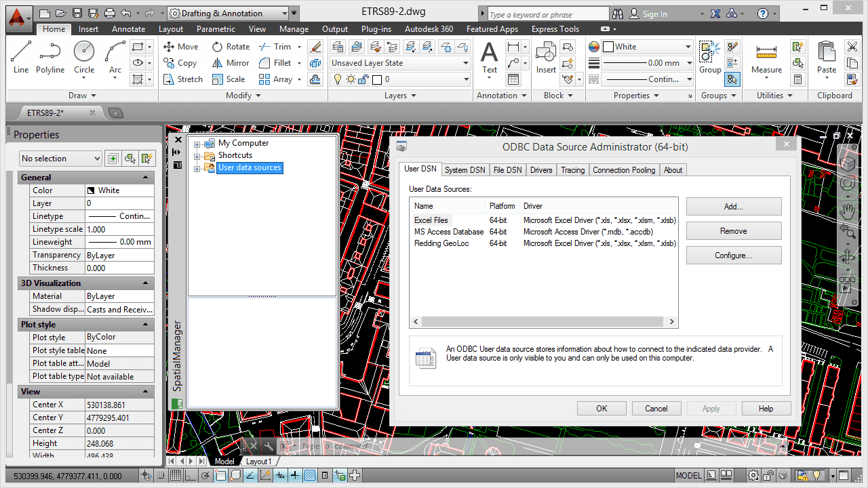Collapse the 3D Visualization section

146,283
